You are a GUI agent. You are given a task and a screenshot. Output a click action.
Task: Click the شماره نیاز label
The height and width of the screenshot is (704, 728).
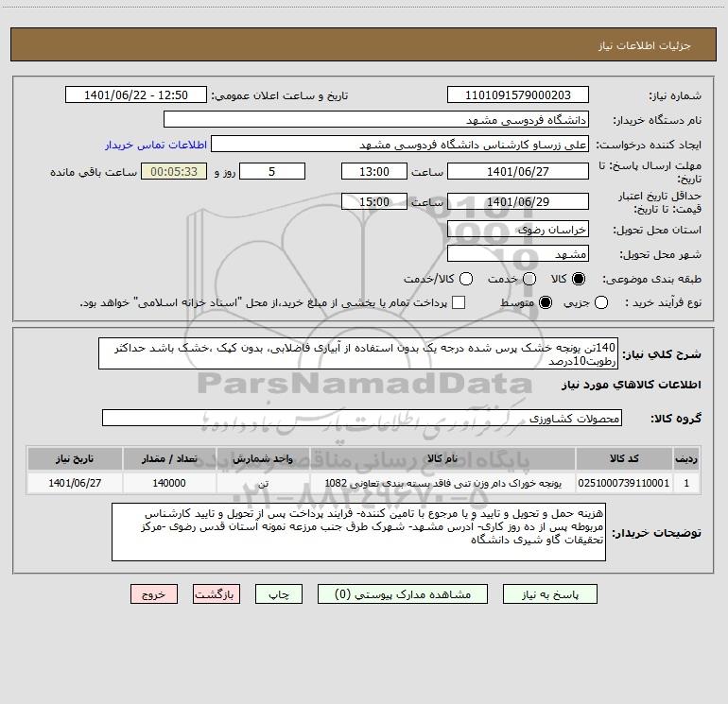675,96
